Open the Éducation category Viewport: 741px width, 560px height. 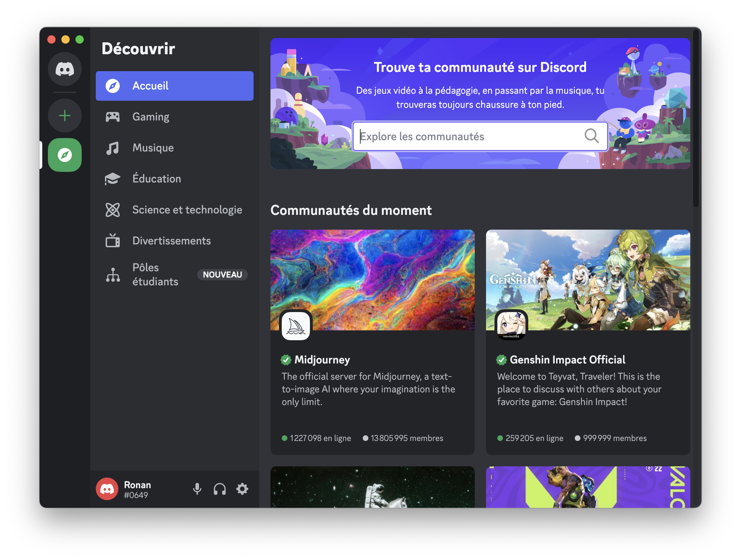(x=175, y=179)
